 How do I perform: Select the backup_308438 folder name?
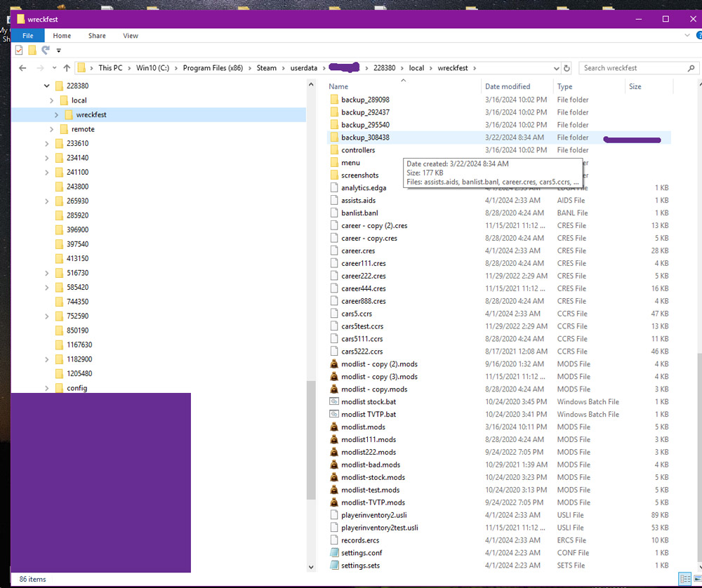pyautogui.click(x=365, y=138)
